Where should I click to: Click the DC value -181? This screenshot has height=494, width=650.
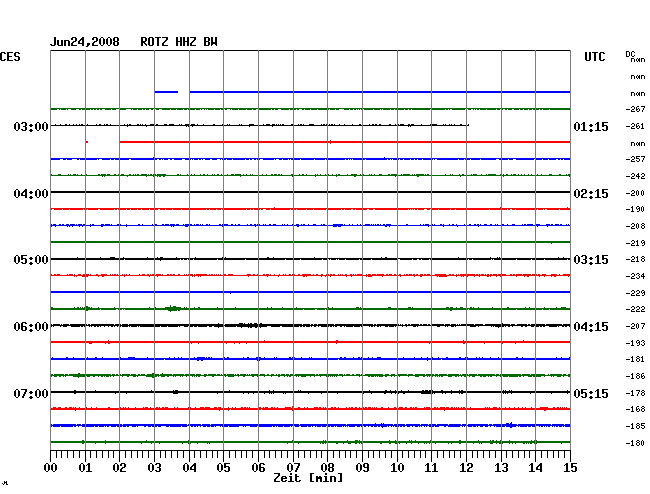point(635,359)
